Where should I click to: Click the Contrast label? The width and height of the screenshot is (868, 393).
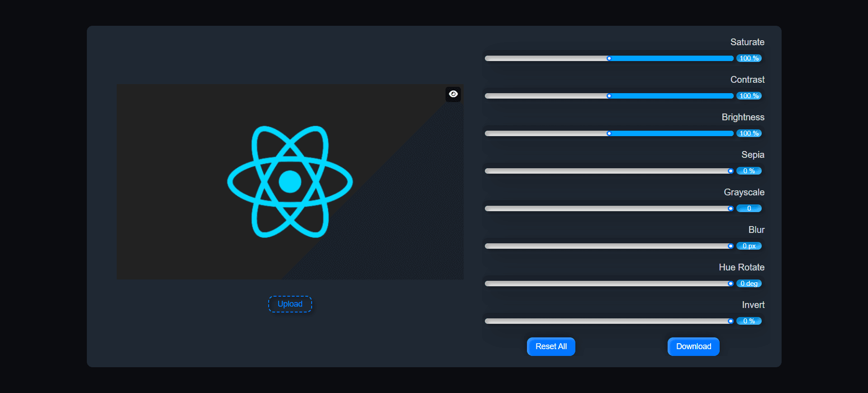(747, 80)
